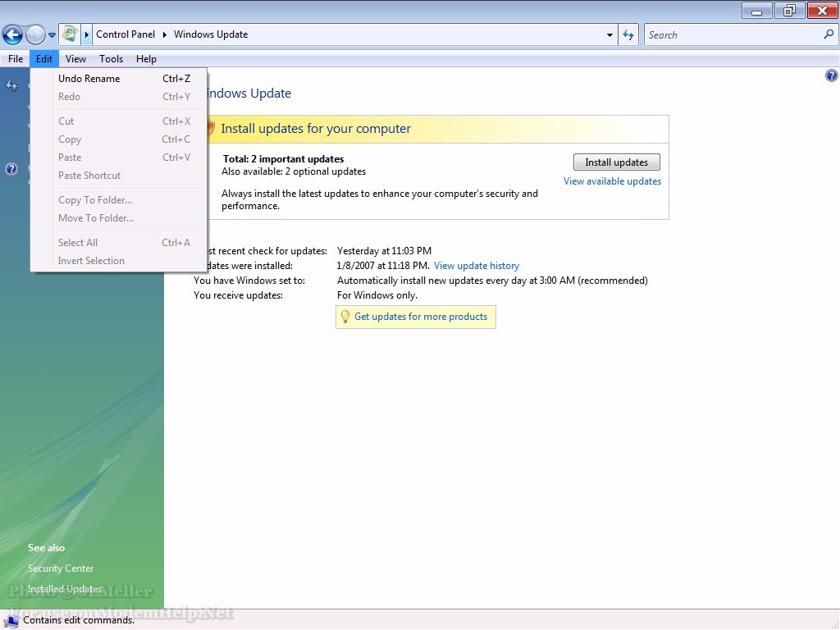Click Control Panel in the address path
This screenshot has width=840, height=630.
126,34
